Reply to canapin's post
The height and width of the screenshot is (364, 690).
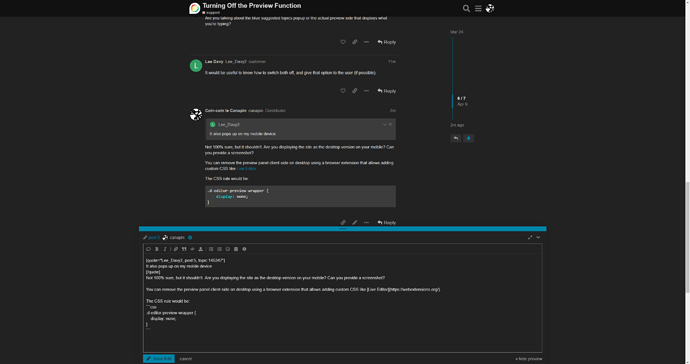[x=386, y=223]
